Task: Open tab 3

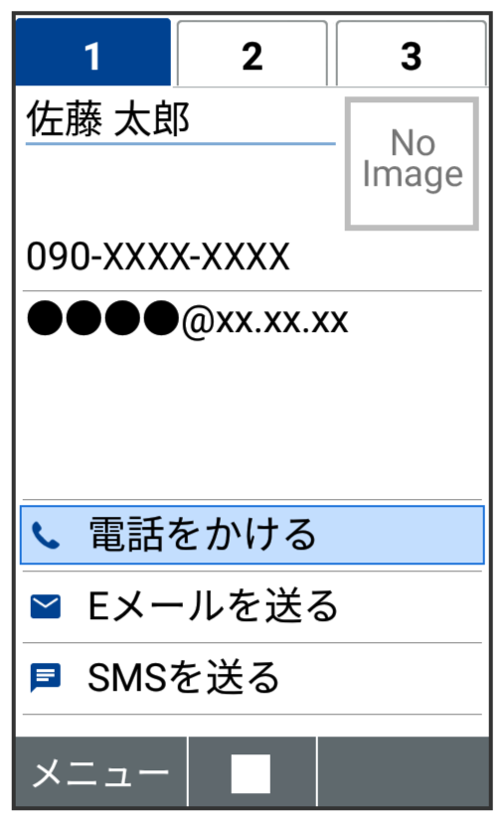Action: point(412,54)
